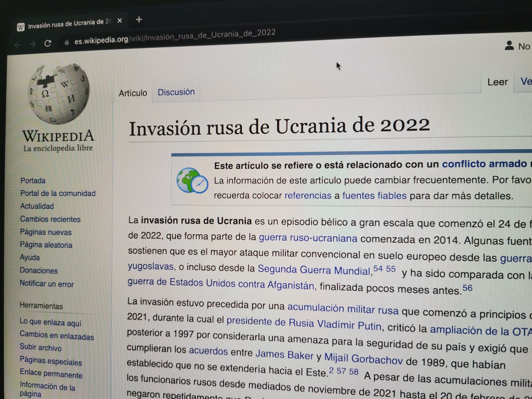532x399 pixels.
Task: Open Portada in the sidebar
Action: click(33, 181)
